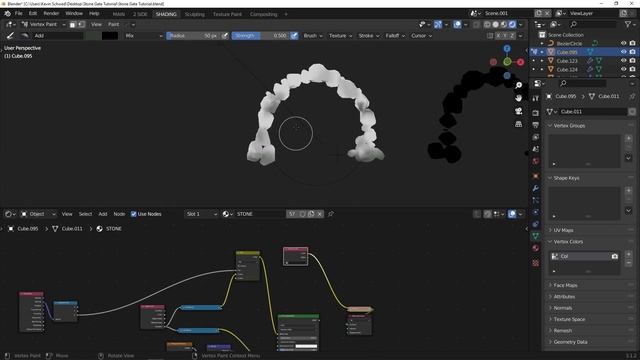Toggle the camera view icon in viewport
This screenshot has height=360, width=640.
tap(518, 111)
